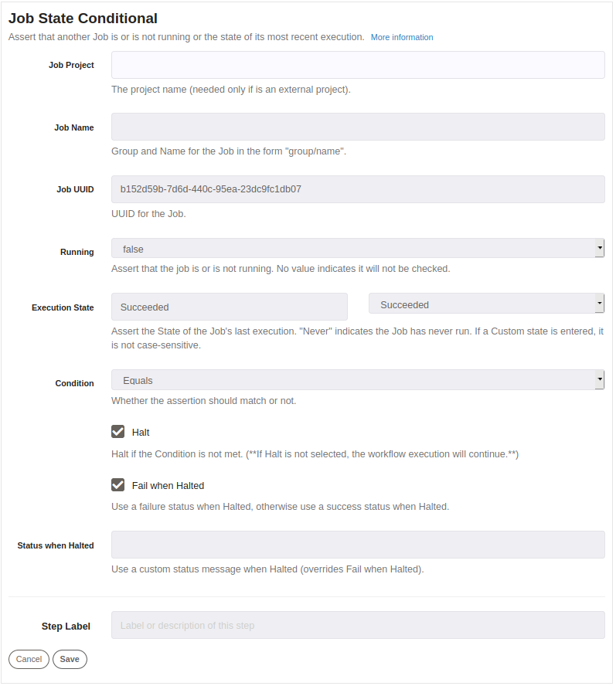Focus the Job Project text field

click(358, 65)
